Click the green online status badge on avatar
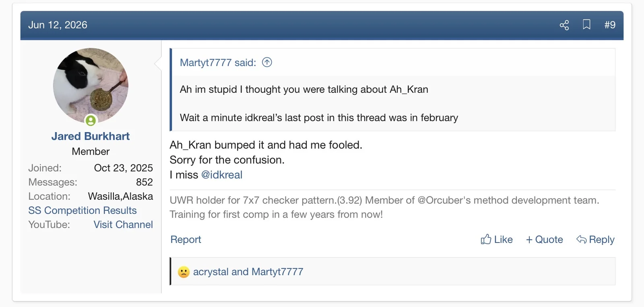 pyautogui.click(x=91, y=120)
